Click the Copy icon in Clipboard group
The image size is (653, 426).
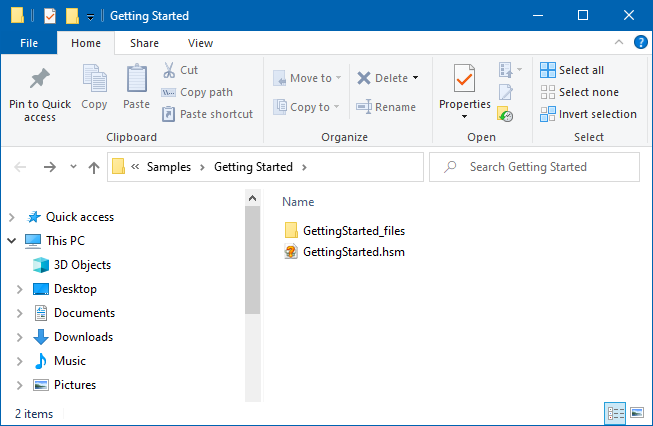(95, 79)
